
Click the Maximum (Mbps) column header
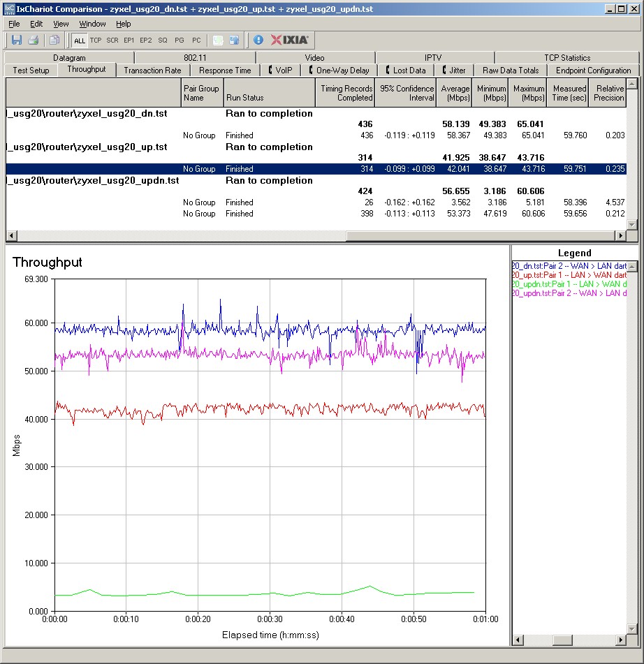pyautogui.click(x=527, y=93)
